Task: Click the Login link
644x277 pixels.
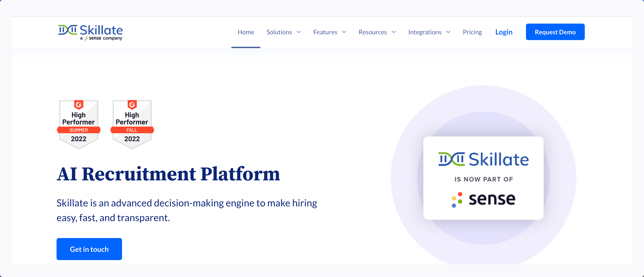Action: pos(504,32)
